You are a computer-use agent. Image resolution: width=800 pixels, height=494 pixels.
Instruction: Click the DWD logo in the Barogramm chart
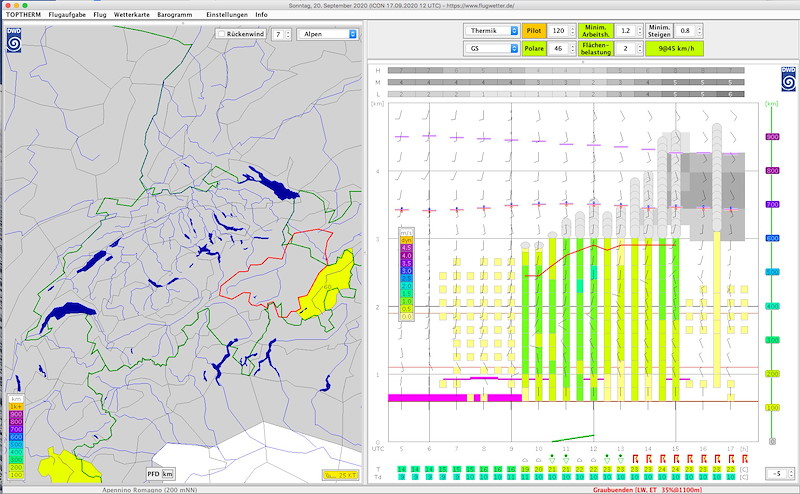788,79
